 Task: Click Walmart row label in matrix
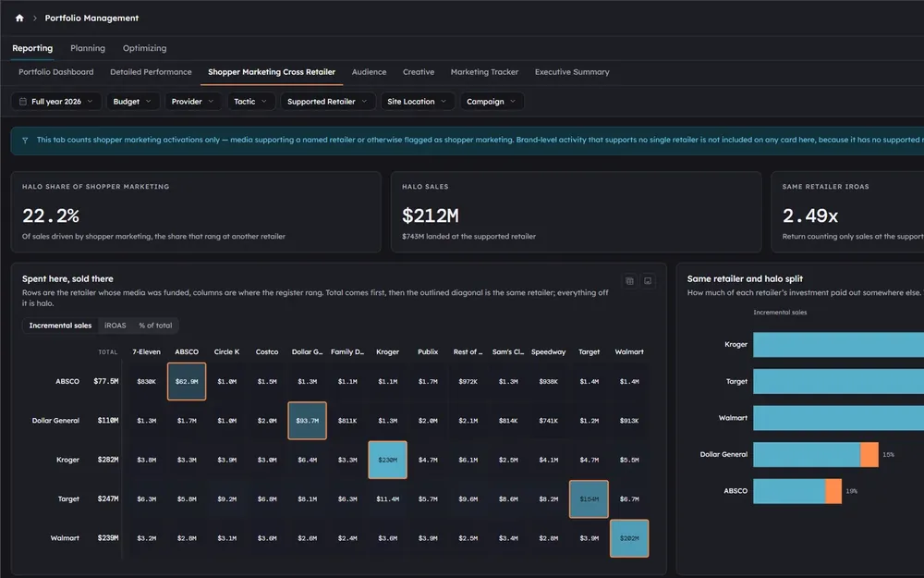tap(65, 538)
